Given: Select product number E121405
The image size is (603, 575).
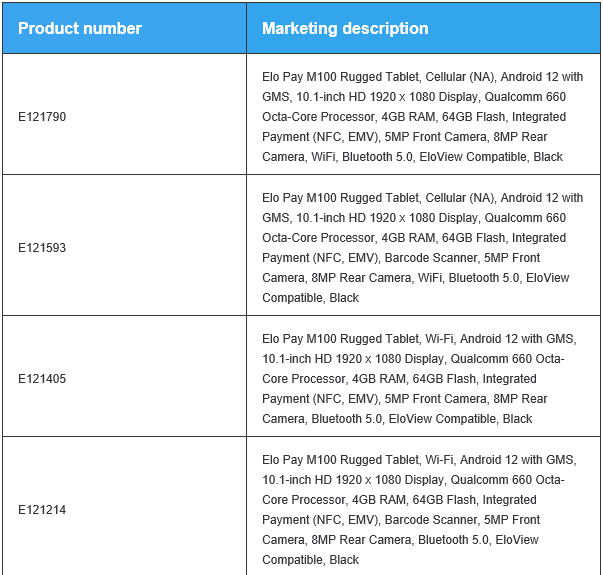Looking at the screenshot, I should tap(42, 378).
